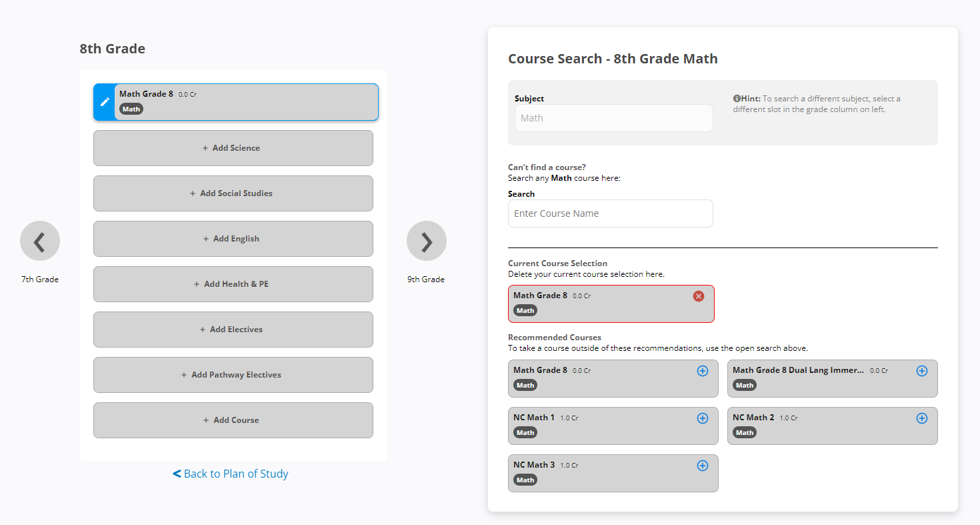Add recommended Math Grade 8 course with plus icon

click(x=702, y=371)
